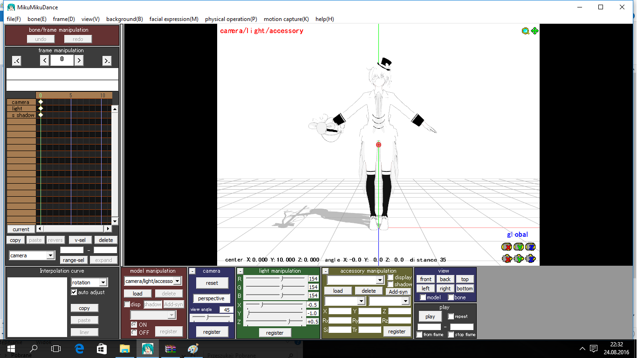The width and height of the screenshot is (644, 358).
Task: Open the physical operation menu
Action: click(x=231, y=19)
